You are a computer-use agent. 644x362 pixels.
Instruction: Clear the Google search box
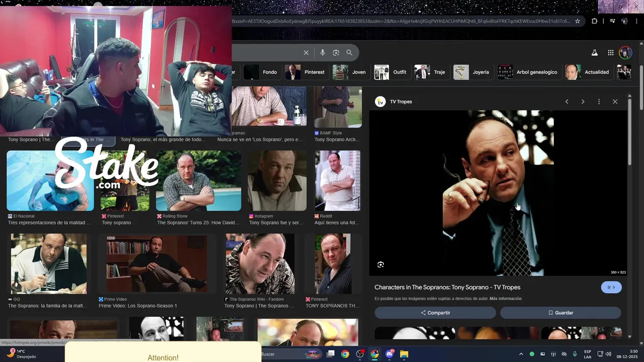click(306, 52)
